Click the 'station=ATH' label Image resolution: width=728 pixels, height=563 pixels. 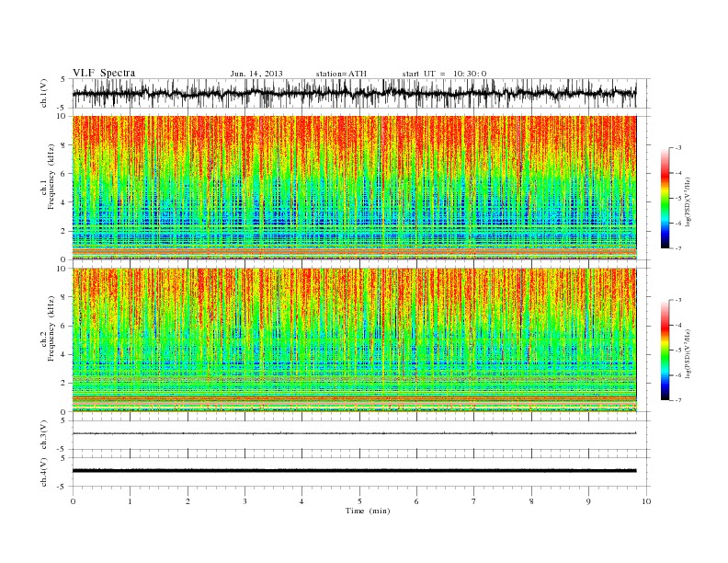click(x=341, y=74)
